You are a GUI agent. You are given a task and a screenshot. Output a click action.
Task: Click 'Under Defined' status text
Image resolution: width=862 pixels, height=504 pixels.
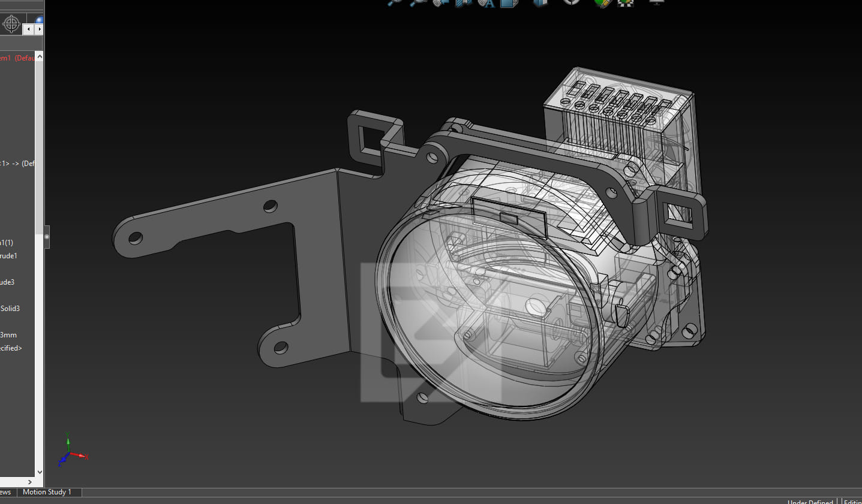point(810,502)
